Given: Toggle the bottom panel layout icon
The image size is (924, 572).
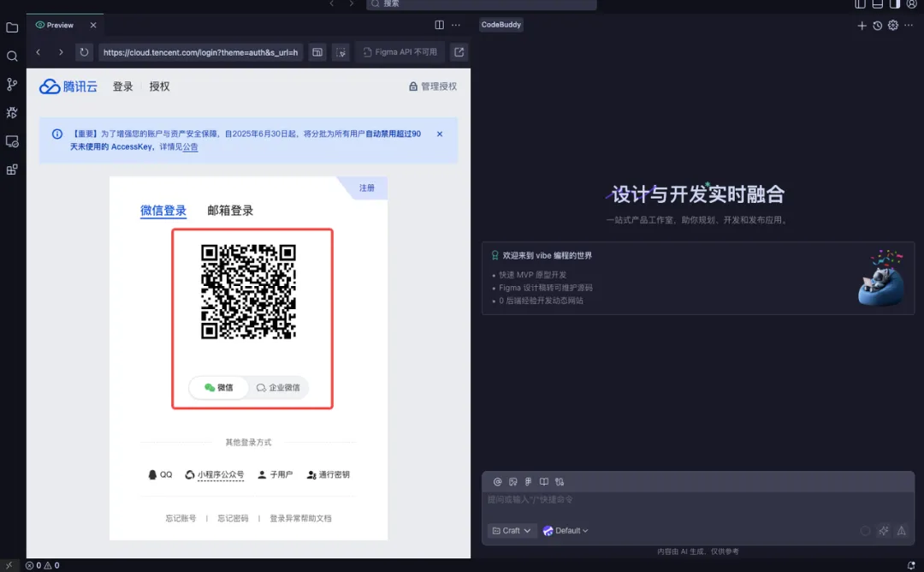Looking at the screenshot, I should click(878, 4).
